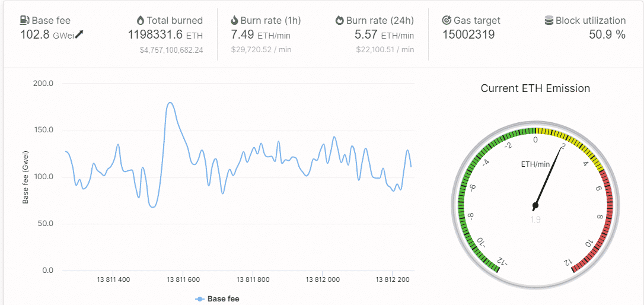This screenshot has height=305, width=644.
Task: Click the 13 811 600 x-axis label
Action: 183,279
